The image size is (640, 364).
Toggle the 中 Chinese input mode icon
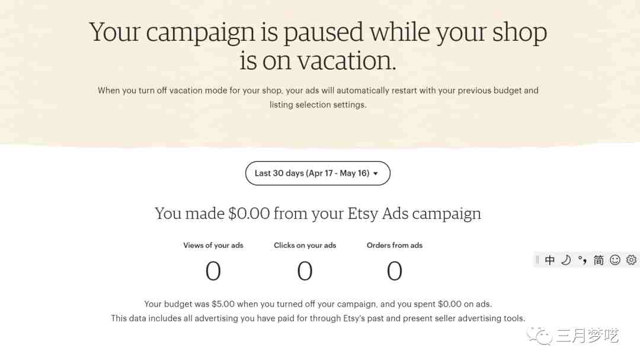point(550,260)
